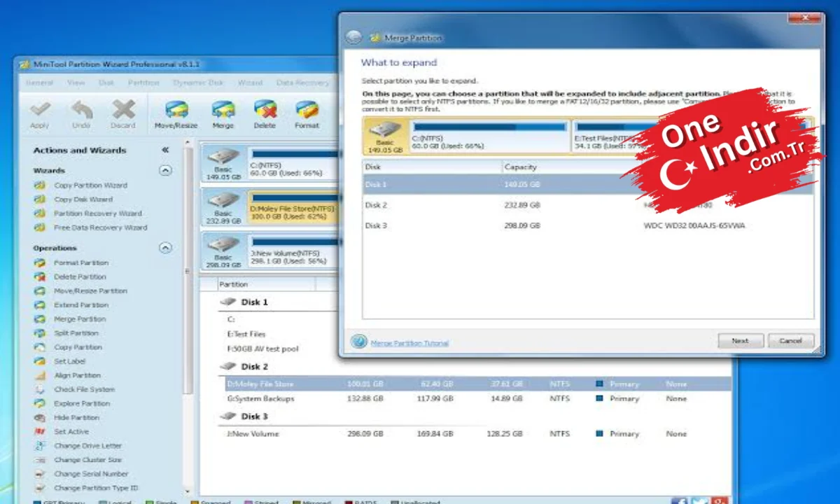Select the Delete toolbar tool

tap(265, 115)
